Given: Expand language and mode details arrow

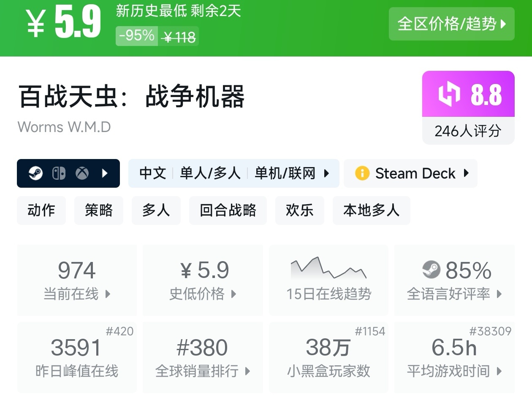Looking at the screenshot, I should coord(326,173).
